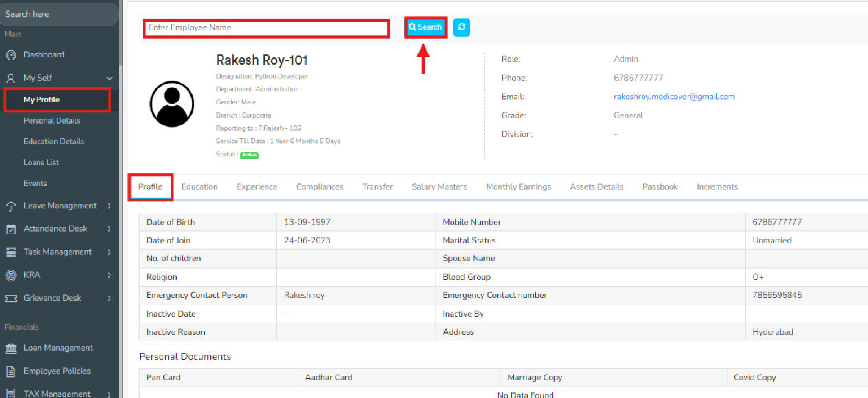Open the Loan Management menu
This screenshot has width=868, height=398.
[x=58, y=348]
